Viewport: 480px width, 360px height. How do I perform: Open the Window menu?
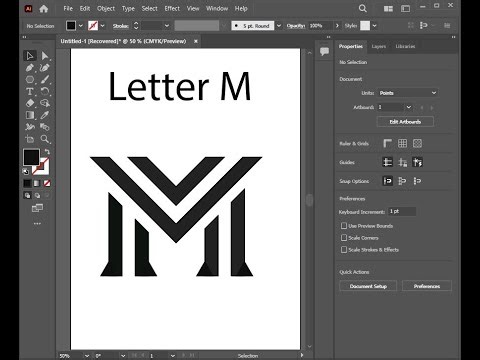coord(217,9)
